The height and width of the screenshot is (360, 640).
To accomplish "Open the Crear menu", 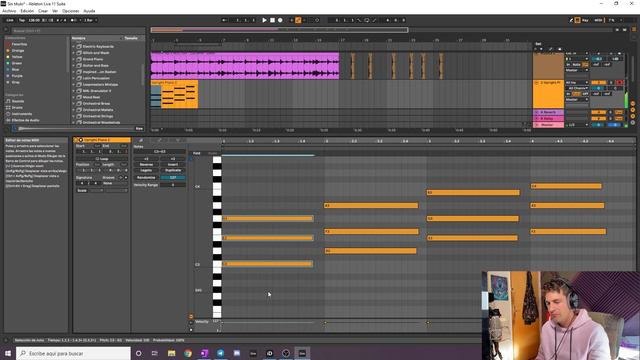I will 43,11.
